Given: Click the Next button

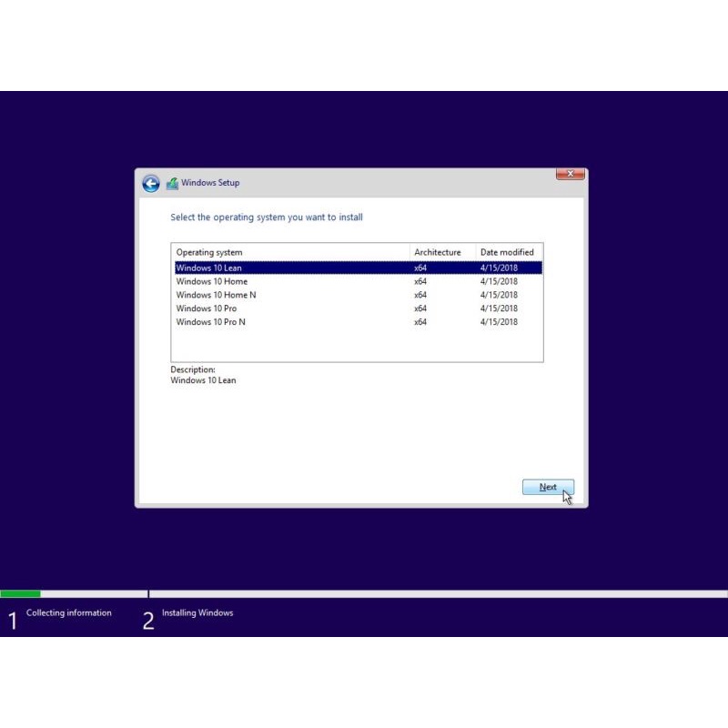Looking at the screenshot, I should tap(548, 487).
